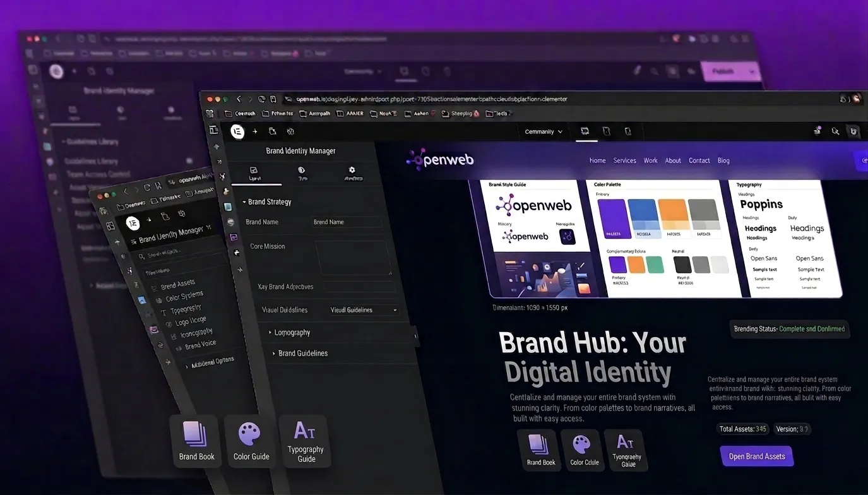Select the purple primary swatch in Color Palette
The image size is (868, 495).
pos(611,218)
